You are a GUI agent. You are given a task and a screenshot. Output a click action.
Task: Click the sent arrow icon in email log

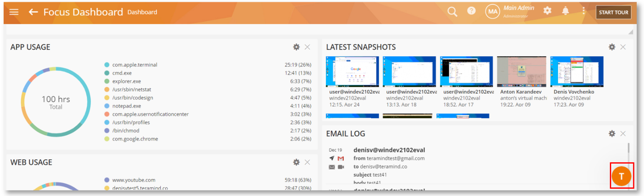point(332,158)
